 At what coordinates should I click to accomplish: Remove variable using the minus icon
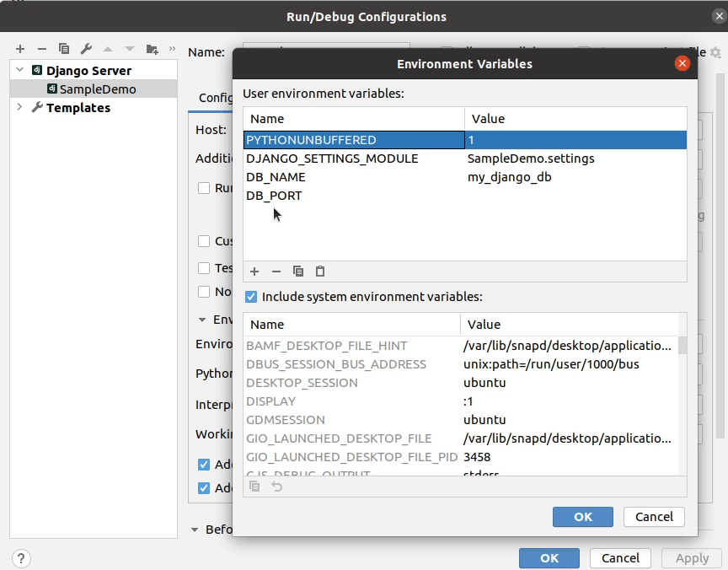click(276, 272)
